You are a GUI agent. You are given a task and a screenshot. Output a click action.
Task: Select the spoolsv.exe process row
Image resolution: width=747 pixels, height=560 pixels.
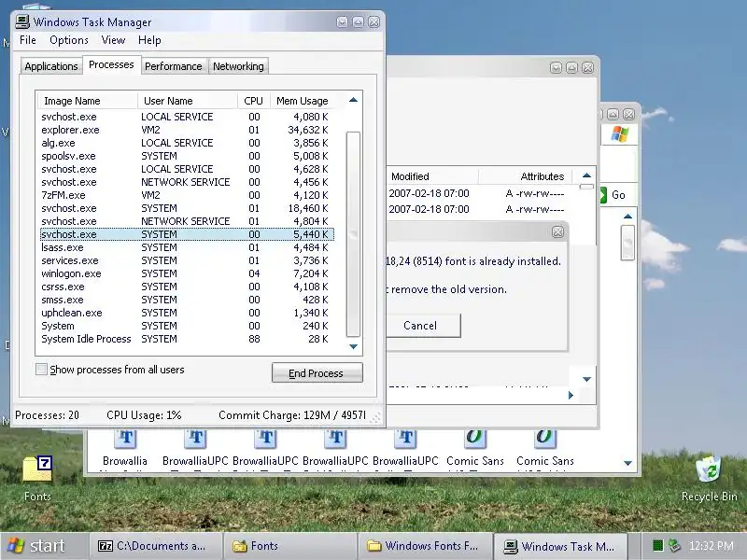click(187, 156)
